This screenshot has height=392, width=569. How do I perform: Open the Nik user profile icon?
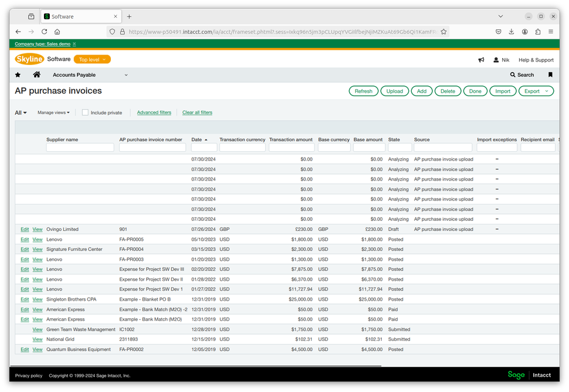click(x=497, y=59)
